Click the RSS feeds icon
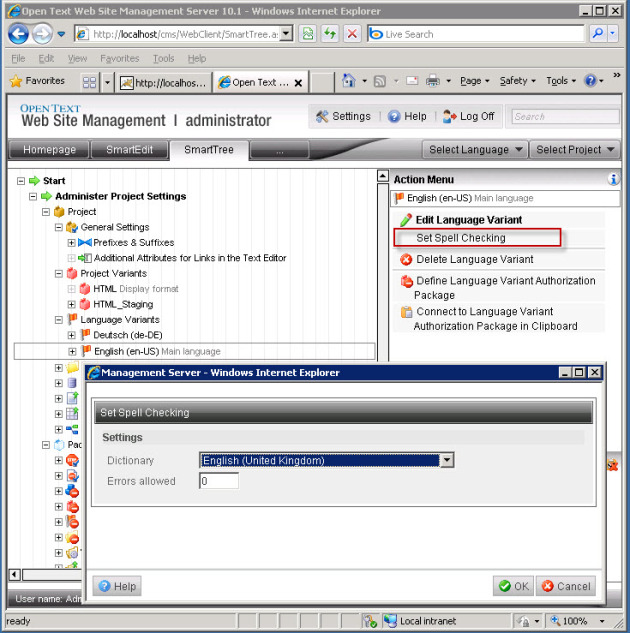Viewport: 630px width, 633px height. [379, 82]
